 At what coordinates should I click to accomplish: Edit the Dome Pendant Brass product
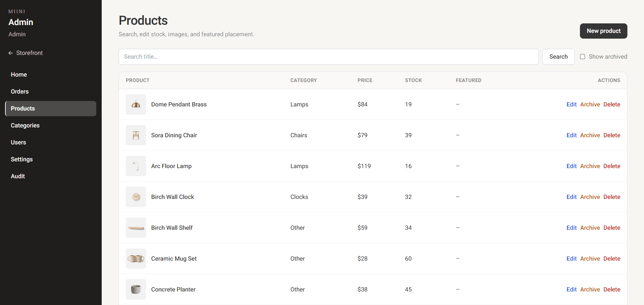point(571,104)
